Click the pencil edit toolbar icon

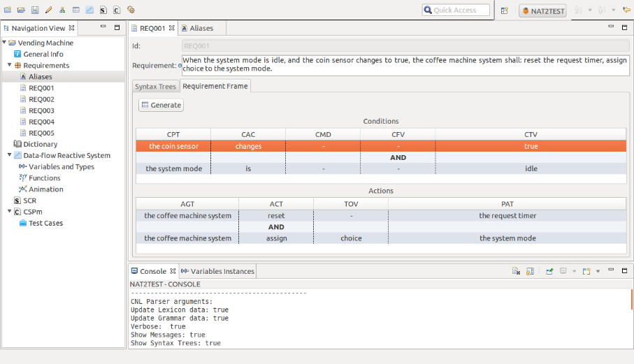click(x=48, y=10)
